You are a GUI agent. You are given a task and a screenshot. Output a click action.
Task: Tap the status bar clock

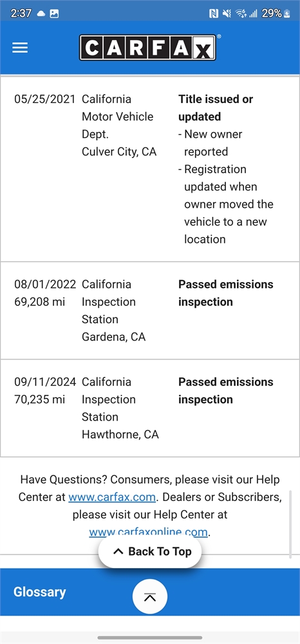[x=21, y=14]
